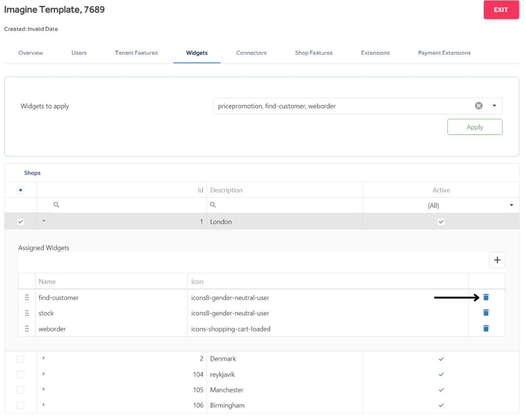
Task: Click icons-shopping-cart-loaded icon cell
Action: 328,328
